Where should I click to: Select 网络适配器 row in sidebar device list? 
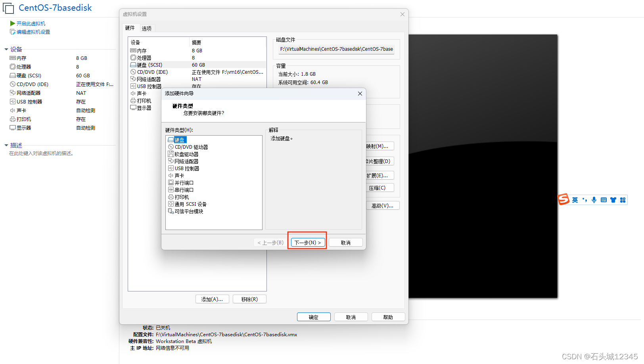coord(62,93)
